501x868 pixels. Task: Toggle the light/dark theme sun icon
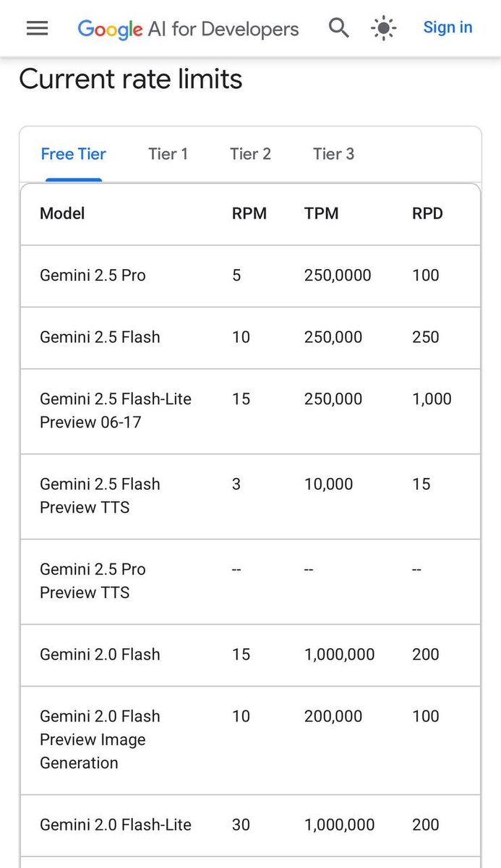tap(383, 28)
